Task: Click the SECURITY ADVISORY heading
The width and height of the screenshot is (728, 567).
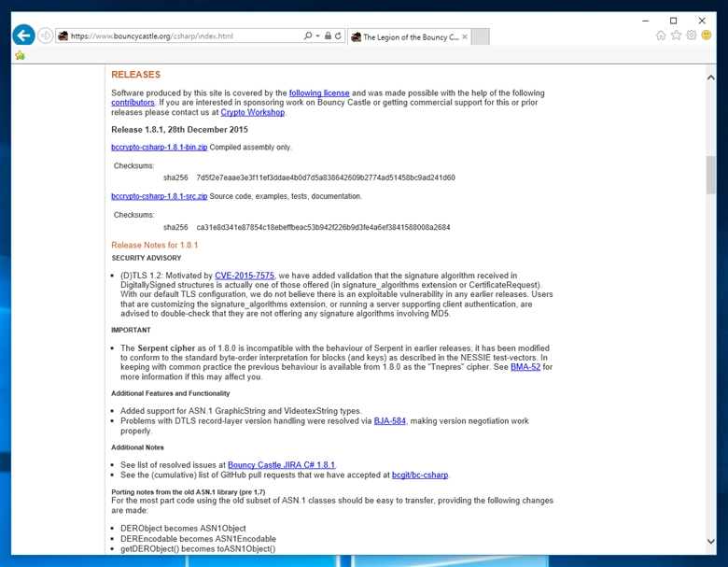Action: (x=147, y=258)
